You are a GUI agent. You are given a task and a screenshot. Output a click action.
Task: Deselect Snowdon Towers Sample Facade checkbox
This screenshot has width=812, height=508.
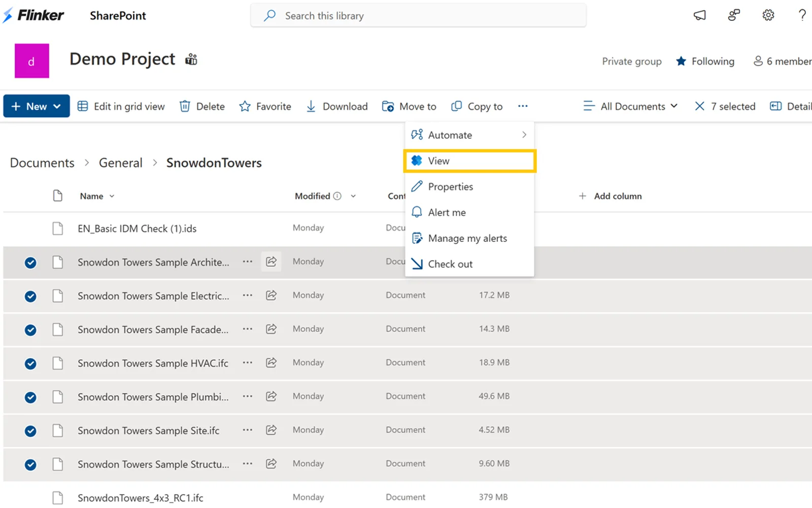click(x=30, y=330)
